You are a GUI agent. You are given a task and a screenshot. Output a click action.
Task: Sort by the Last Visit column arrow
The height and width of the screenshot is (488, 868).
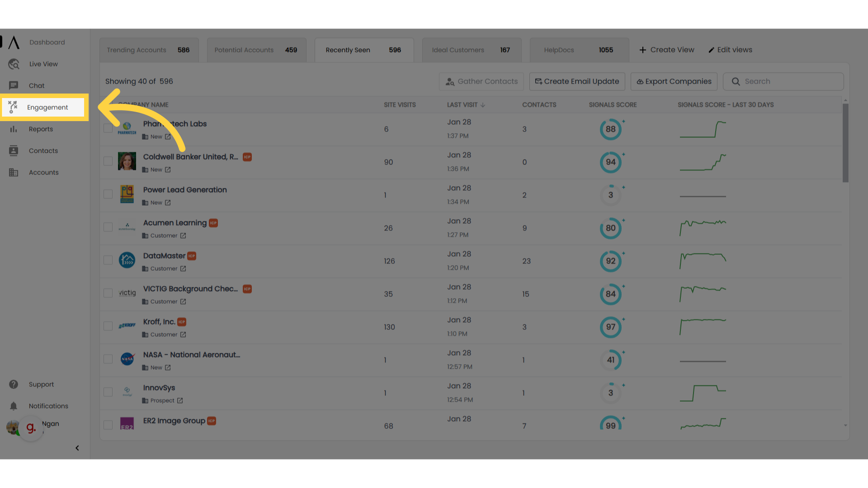point(483,105)
